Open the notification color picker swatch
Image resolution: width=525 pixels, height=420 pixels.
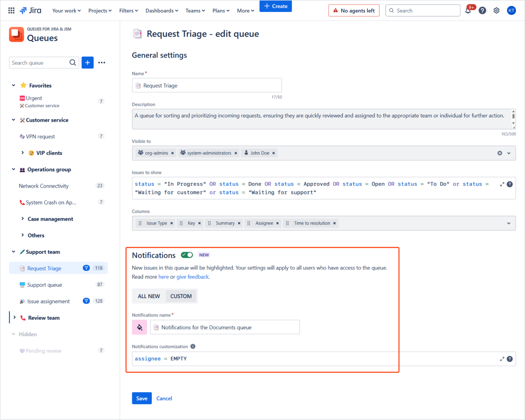point(139,327)
